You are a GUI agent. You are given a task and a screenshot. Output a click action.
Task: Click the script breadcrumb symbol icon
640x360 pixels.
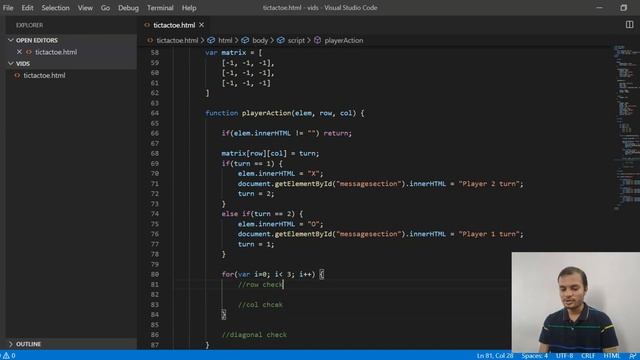point(281,40)
